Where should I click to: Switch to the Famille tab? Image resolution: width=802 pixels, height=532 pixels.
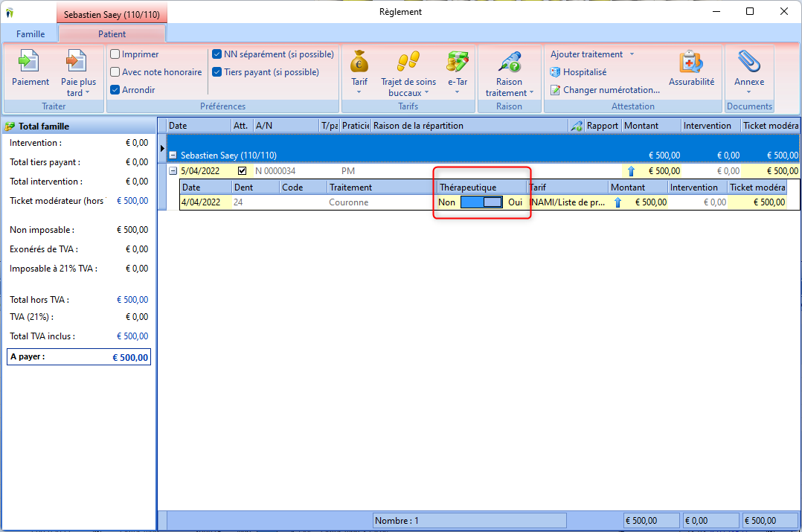pos(31,34)
